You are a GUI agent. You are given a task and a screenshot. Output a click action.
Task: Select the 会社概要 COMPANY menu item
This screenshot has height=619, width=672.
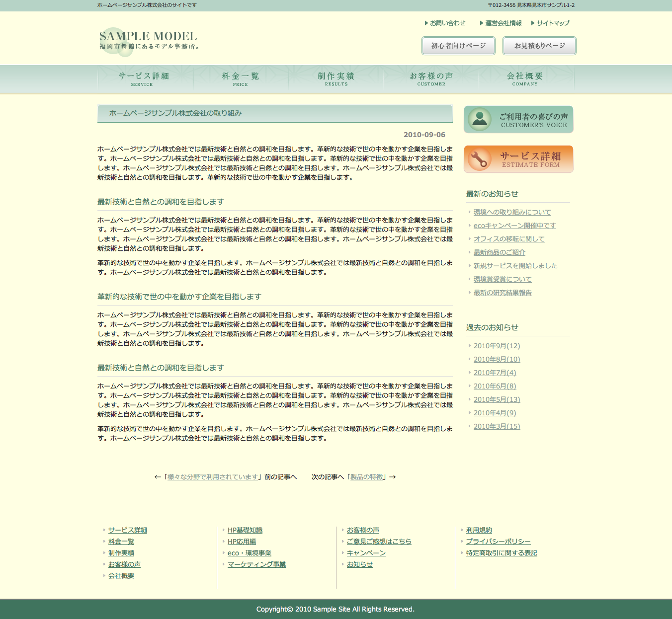(525, 78)
